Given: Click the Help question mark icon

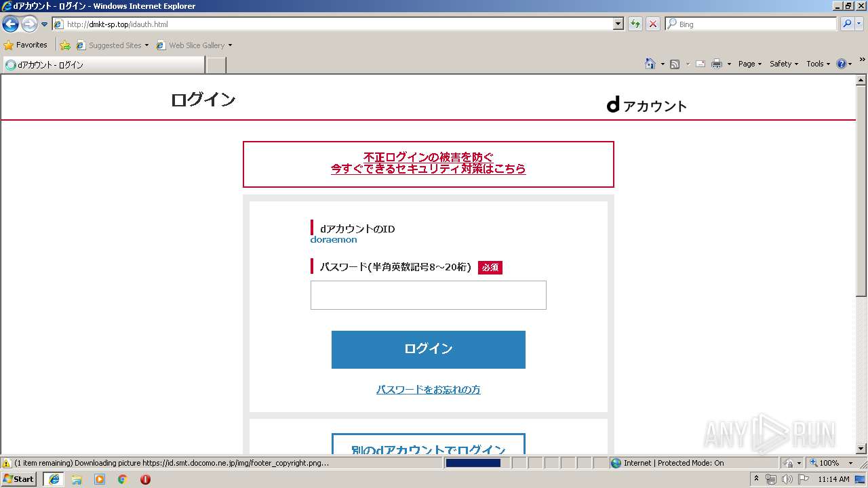Looking at the screenshot, I should 842,64.
